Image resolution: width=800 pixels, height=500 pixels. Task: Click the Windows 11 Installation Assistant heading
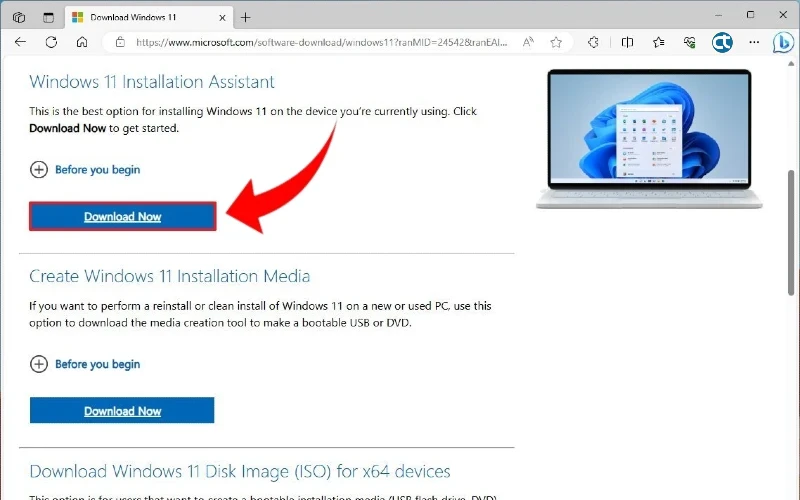[152, 82]
